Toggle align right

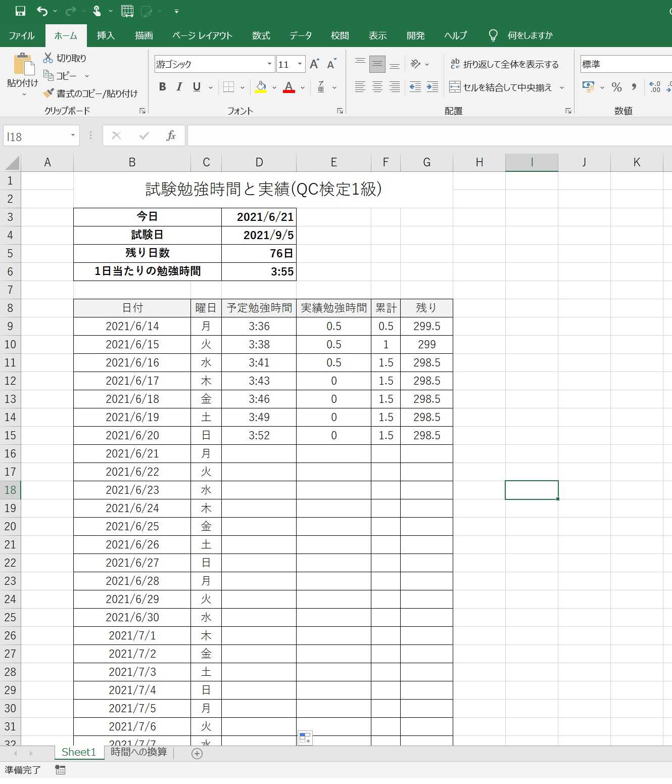click(395, 87)
